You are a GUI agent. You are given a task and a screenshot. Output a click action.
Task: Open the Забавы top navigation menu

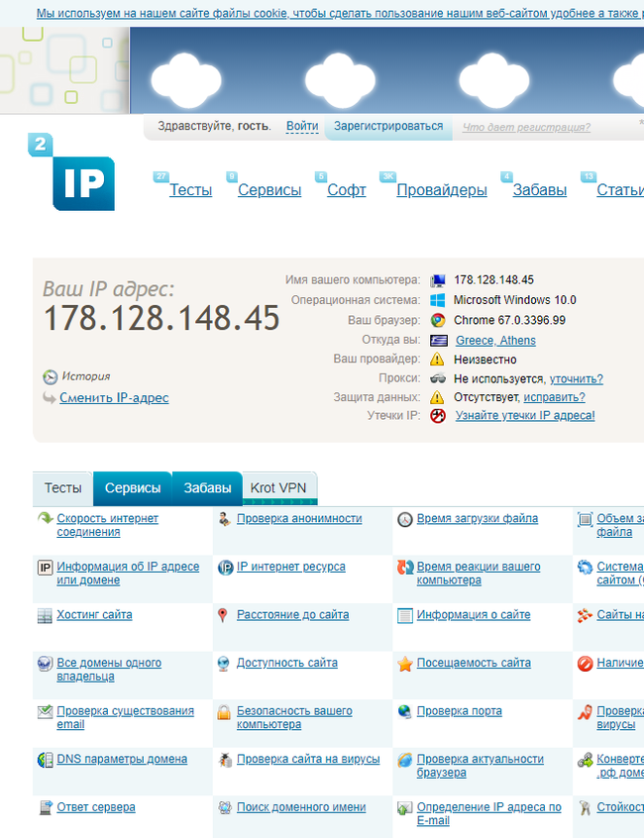tap(539, 190)
